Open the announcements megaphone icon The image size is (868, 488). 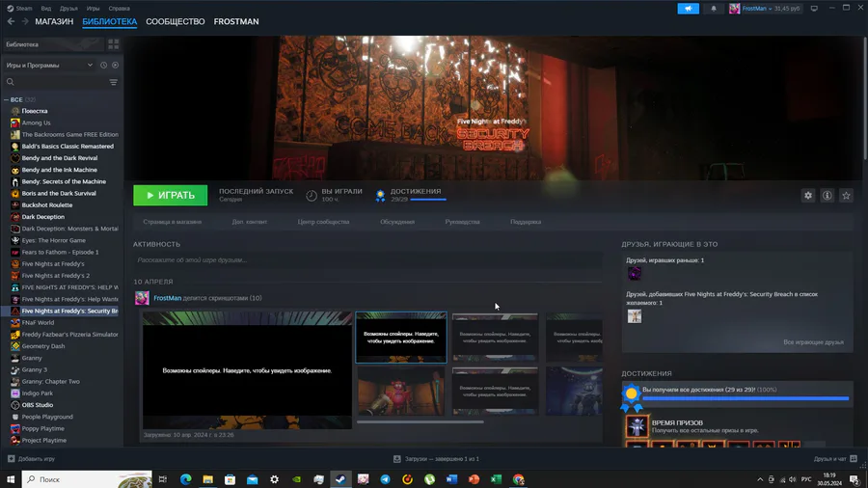click(688, 9)
